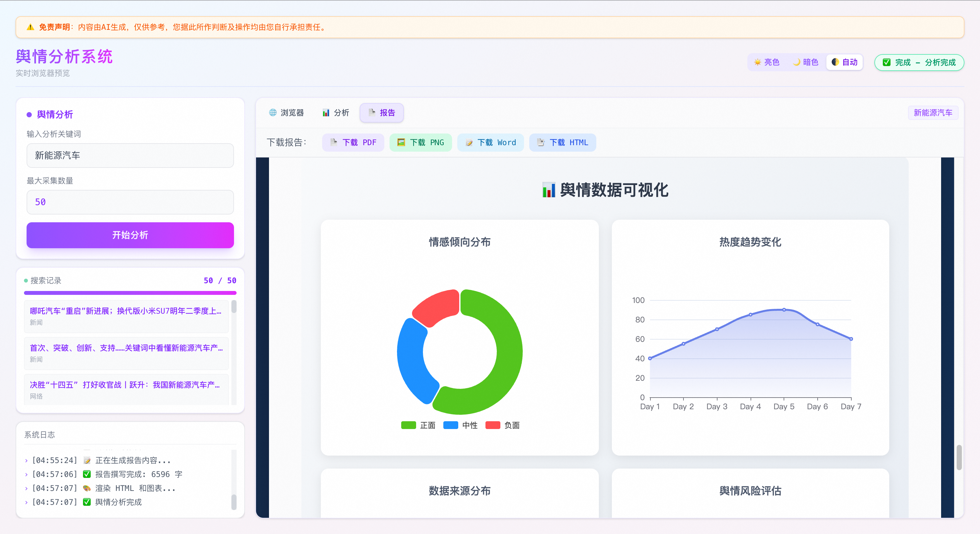Download the report as PDF
The height and width of the screenshot is (534, 980).
click(353, 143)
